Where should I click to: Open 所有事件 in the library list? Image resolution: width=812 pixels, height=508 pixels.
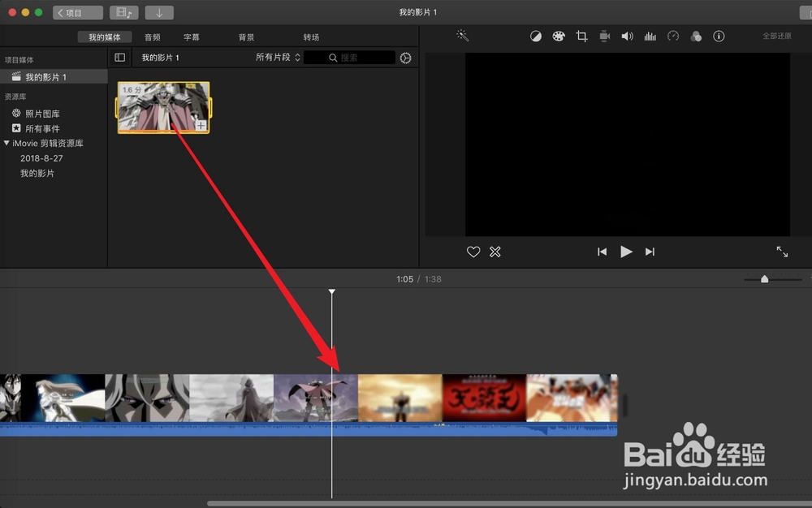[42, 129]
